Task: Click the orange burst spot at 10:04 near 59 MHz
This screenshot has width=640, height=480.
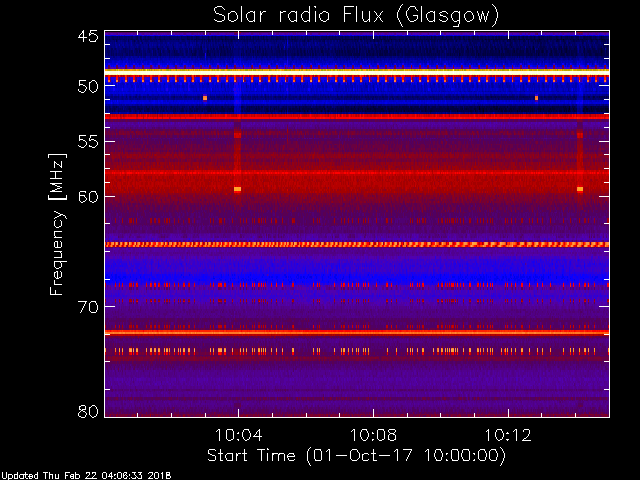Action: pyautogui.click(x=238, y=189)
